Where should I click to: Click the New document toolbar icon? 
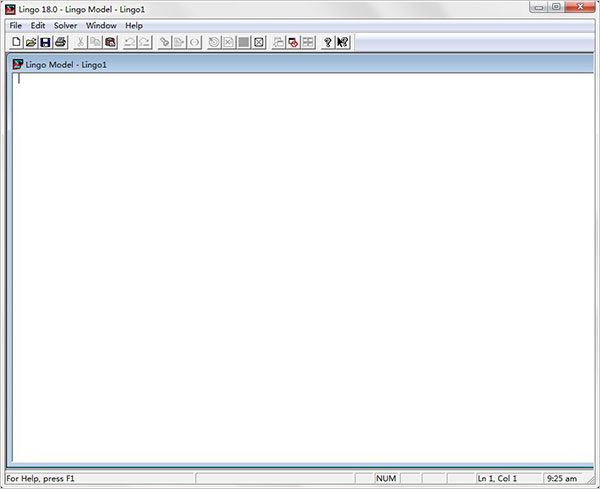(x=16, y=42)
